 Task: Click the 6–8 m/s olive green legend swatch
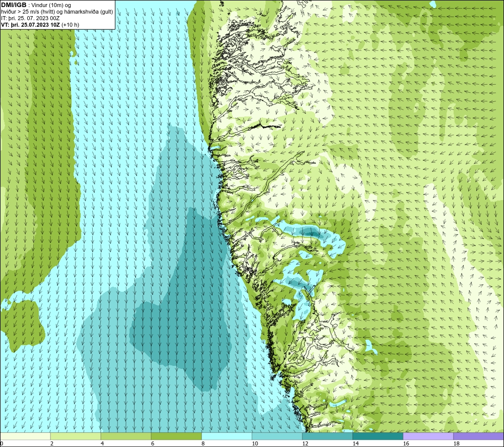click(176, 436)
